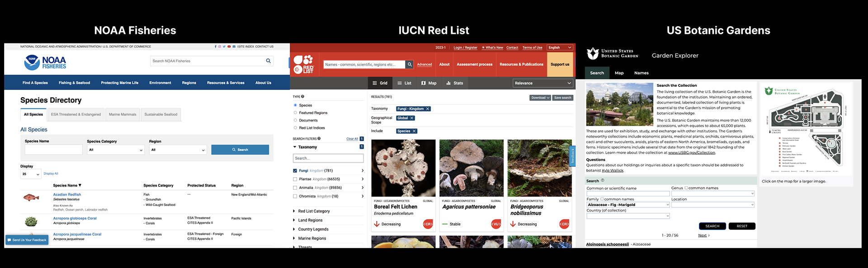Image resolution: width=868 pixels, height=268 pixels.
Task: Open the Display 25 count dropdown
Action: (31, 174)
